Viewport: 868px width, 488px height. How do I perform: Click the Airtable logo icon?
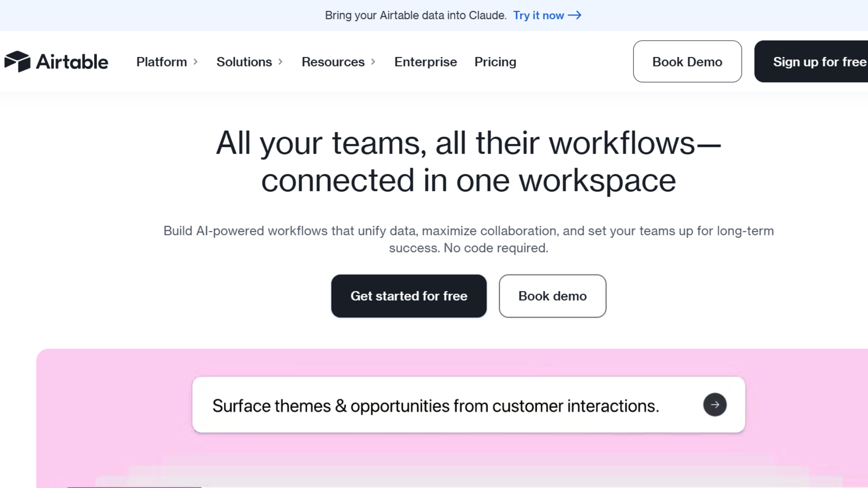[17, 61]
